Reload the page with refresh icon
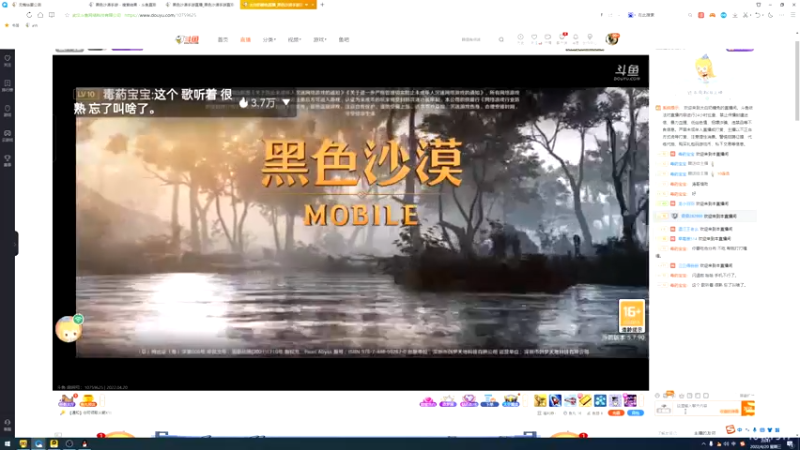Image resolution: width=800 pixels, height=450 pixels. (x=29, y=15)
